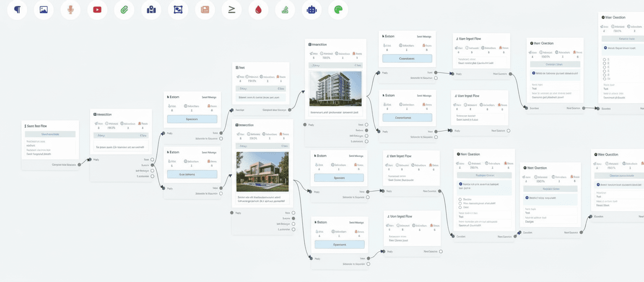The width and height of the screenshot is (644, 282).
Task: Select the third radio option in New Question card
Action: coord(461,207)
